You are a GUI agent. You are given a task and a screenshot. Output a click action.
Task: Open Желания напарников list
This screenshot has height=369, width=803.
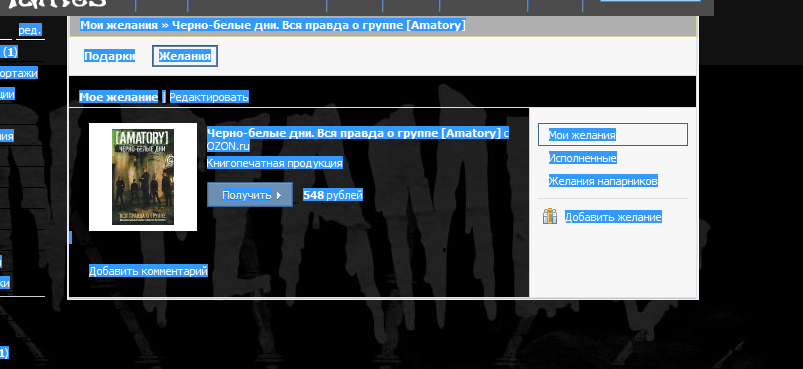click(x=603, y=181)
